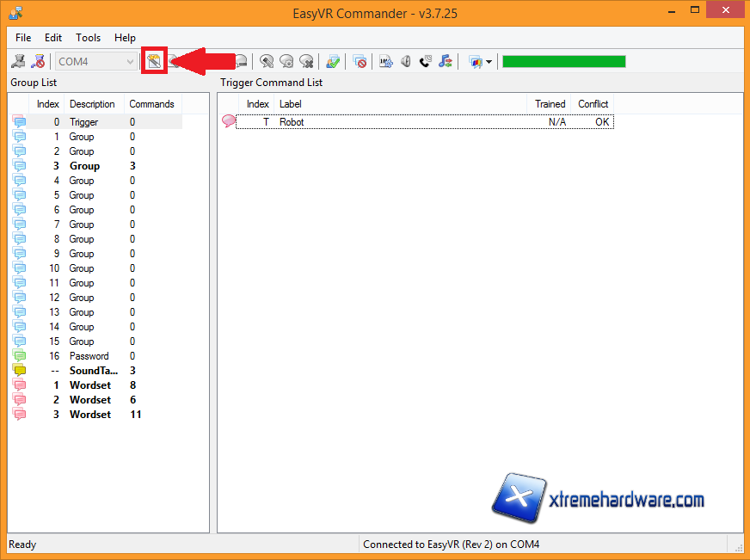The width and height of the screenshot is (750, 560).
Task: Open the COM4 port dropdown
Action: (x=130, y=62)
